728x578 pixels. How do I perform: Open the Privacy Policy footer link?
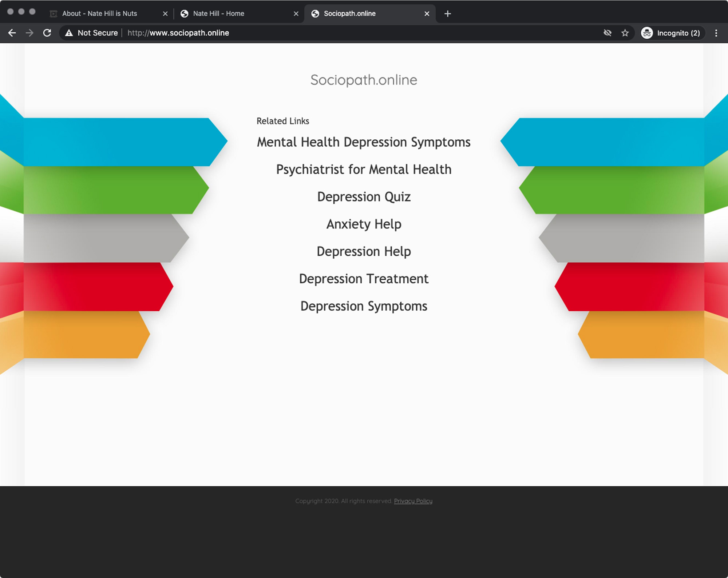(x=413, y=501)
